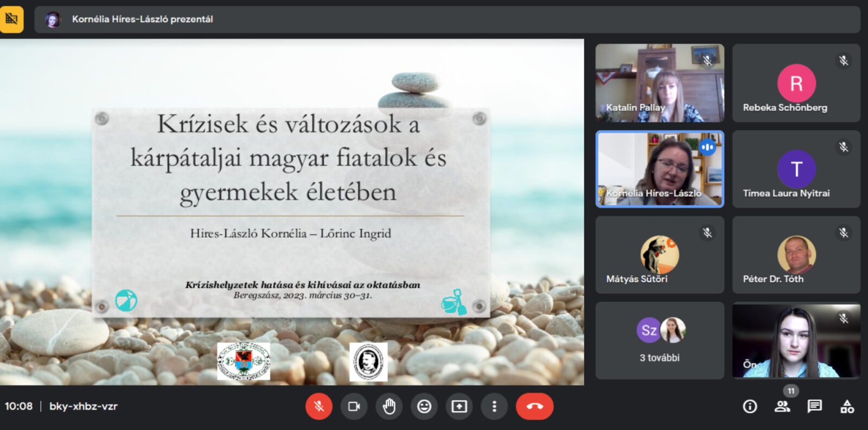This screenshot has width=868, height=430.
Task: Select Katalin Pallay's video tile
Action: pos(660,83)
